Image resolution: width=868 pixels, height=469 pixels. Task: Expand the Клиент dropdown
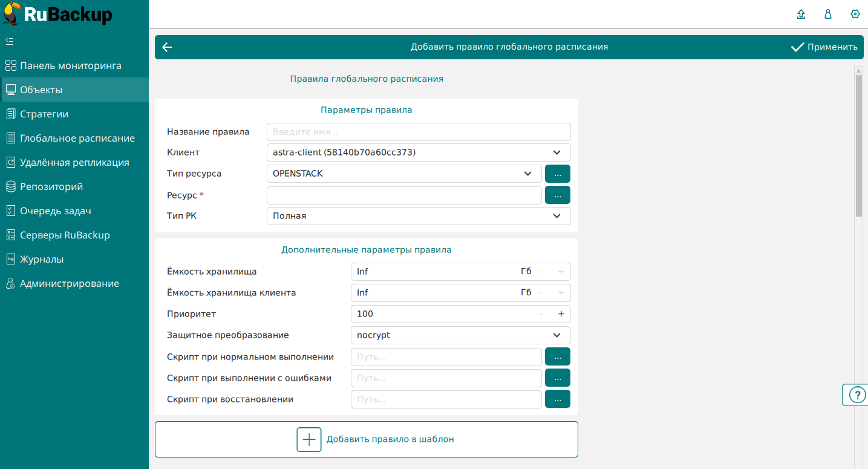tap(419, 153)
